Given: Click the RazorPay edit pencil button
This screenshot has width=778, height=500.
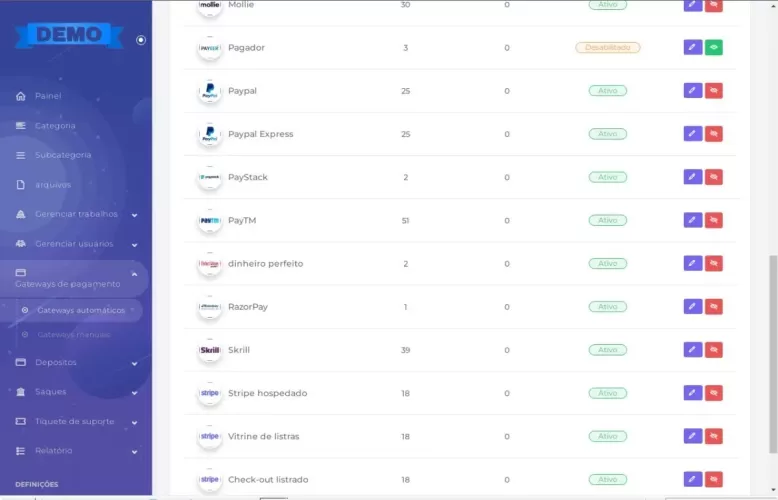Looking at the screenshot, I should [x=693, y=307].
